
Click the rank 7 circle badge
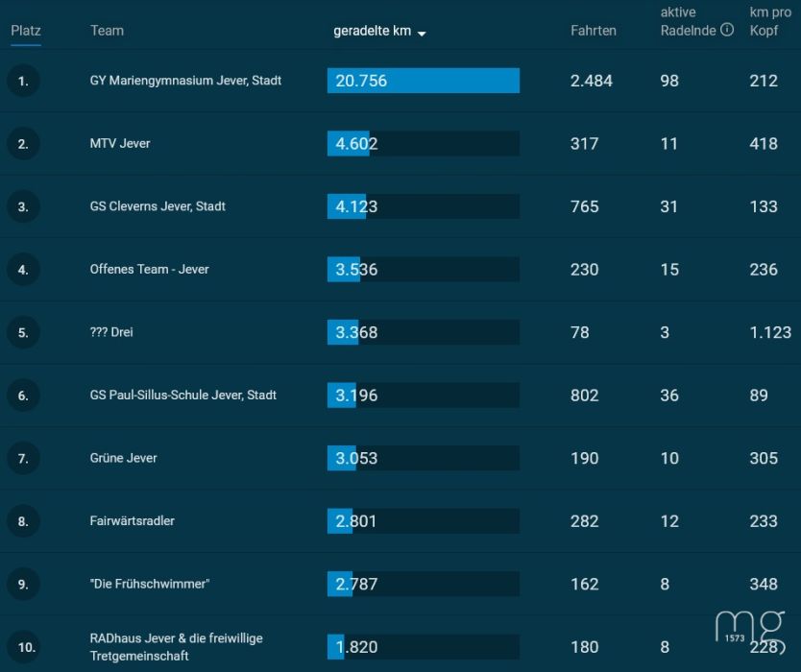point(23,458)
